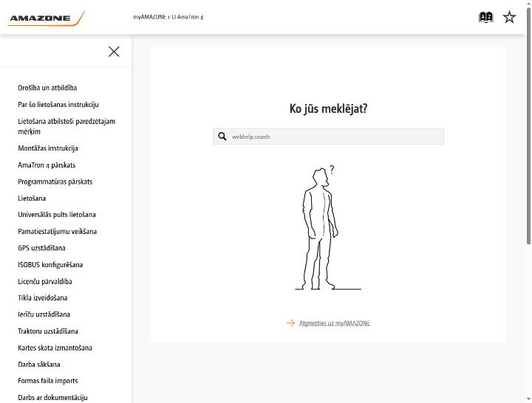
Task: Open ISOBUS konfigurēšana section
Action: coord(50,265)
